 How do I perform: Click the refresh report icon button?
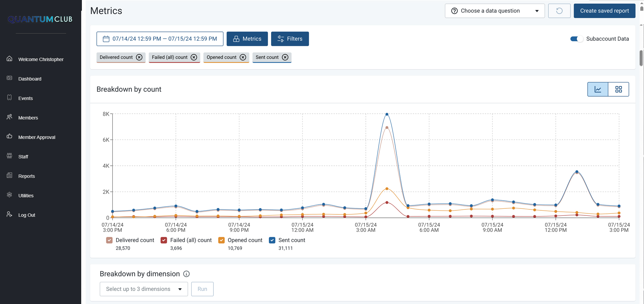[559, 11]
